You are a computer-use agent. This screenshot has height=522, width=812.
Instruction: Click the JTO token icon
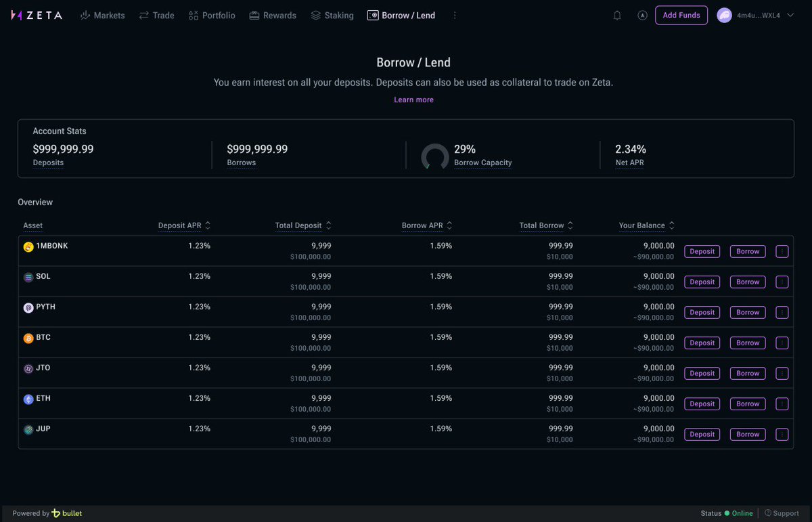click(28, 369)
